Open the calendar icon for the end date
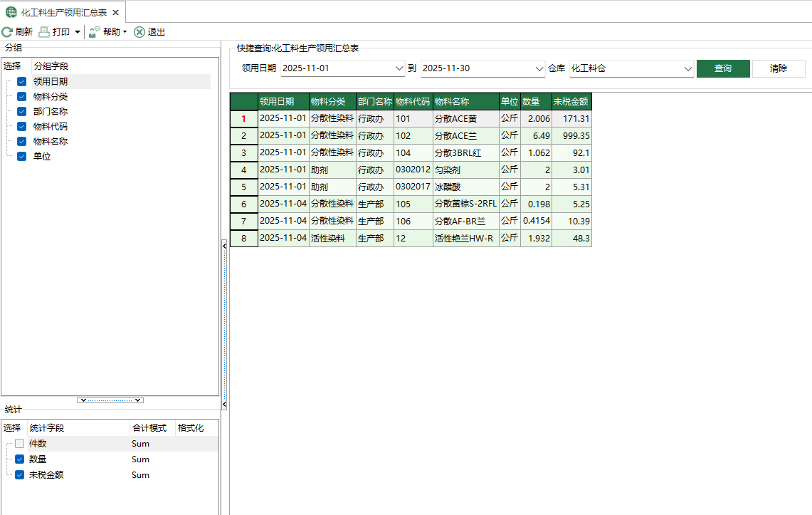Screen dimensions: 812x515 click(x=538, y=68)
